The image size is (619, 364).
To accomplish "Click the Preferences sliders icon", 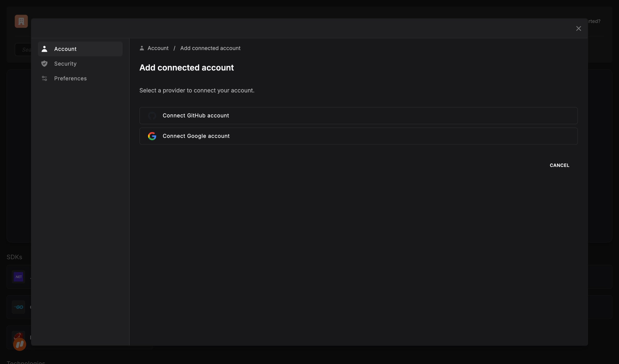I will (x=44, y=78).
